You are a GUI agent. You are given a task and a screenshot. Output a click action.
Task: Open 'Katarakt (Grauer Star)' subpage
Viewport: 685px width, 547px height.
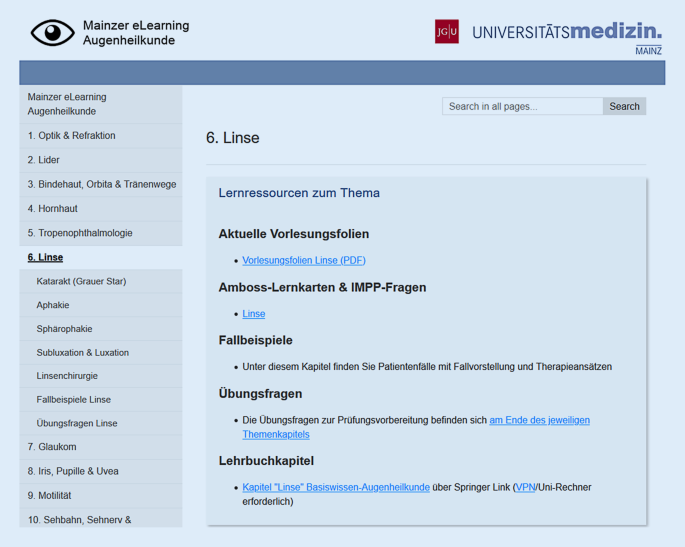[x=101, y=281]
